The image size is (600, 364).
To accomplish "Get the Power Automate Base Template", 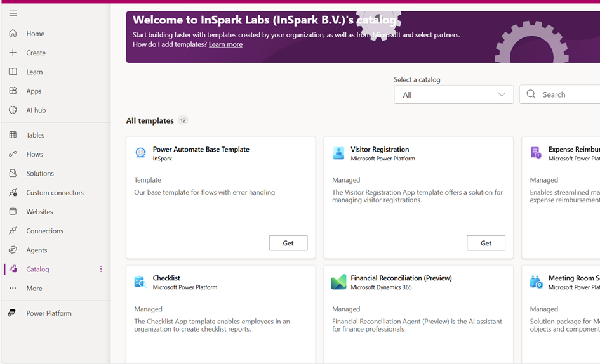I will click(288, 243).
